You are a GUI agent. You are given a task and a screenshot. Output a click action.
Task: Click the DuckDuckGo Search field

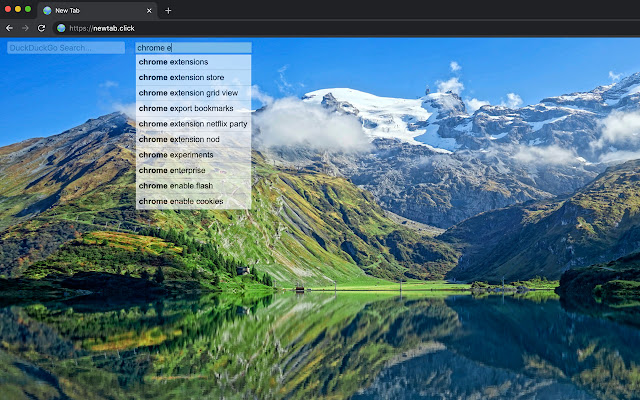tap(66, 47)
